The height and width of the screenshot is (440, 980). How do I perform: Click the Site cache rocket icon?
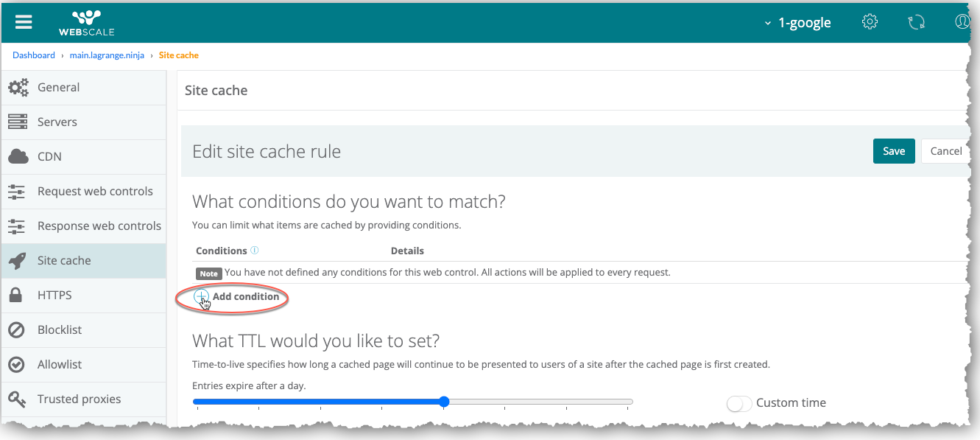17,260
